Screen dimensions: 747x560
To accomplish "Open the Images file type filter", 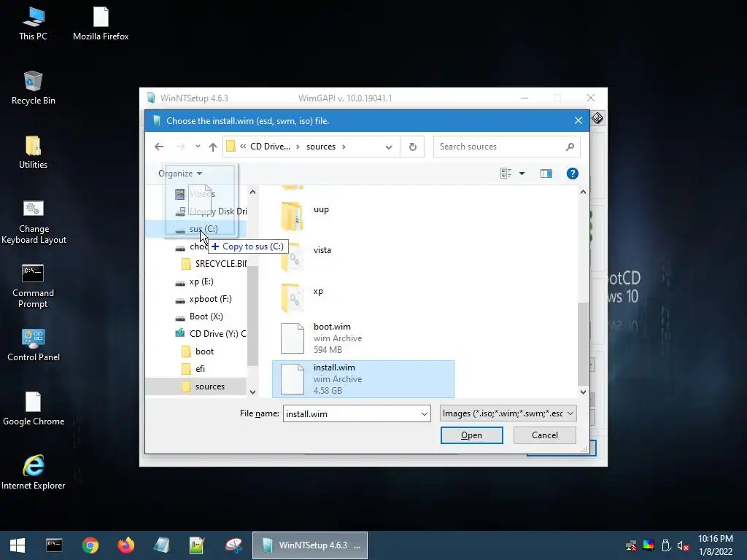I will (x=508, y=413).
